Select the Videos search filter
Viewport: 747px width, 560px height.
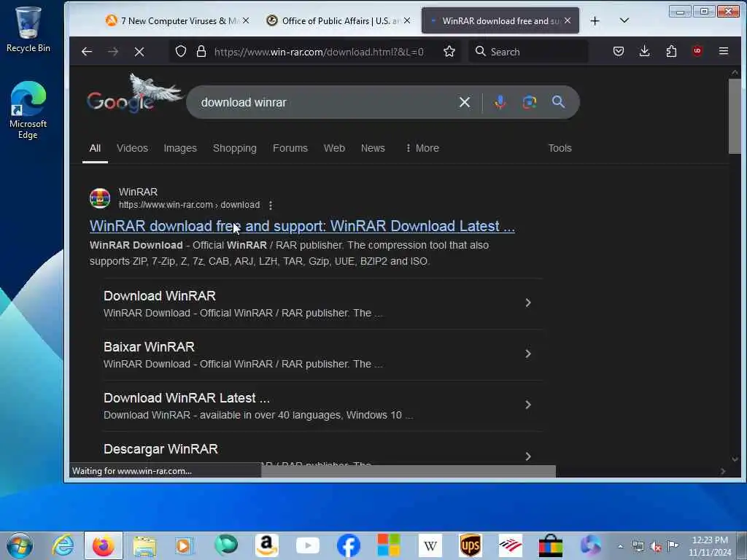pos(132,148)
